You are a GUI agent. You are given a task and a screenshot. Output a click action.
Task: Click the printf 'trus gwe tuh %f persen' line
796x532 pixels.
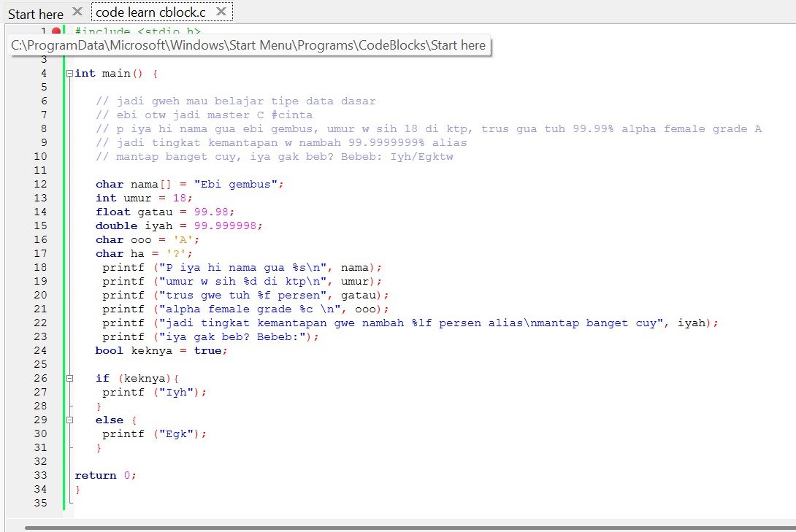[x=245, y=295]
